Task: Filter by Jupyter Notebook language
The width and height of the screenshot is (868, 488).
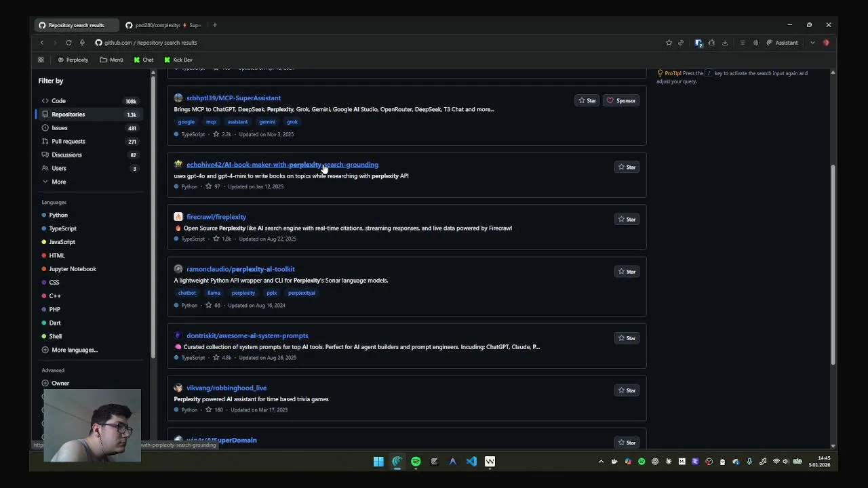Action: (x=69, y=269)
